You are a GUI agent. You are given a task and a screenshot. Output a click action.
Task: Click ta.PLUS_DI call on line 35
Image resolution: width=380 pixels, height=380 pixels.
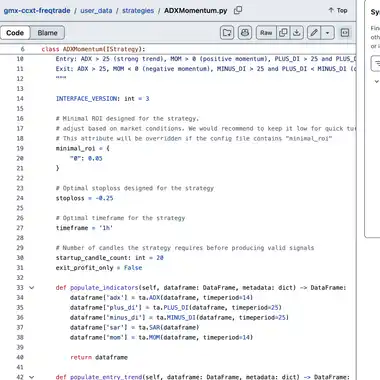click(x=217, y=307)
